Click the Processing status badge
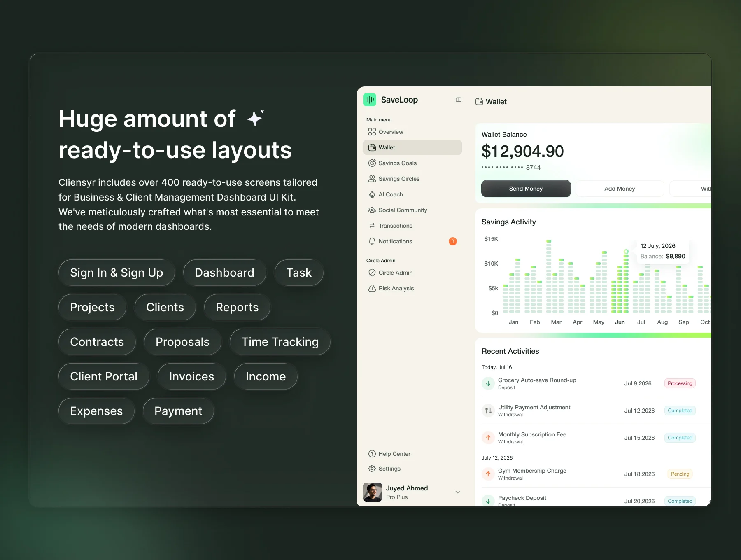 [x=680, y=383]
